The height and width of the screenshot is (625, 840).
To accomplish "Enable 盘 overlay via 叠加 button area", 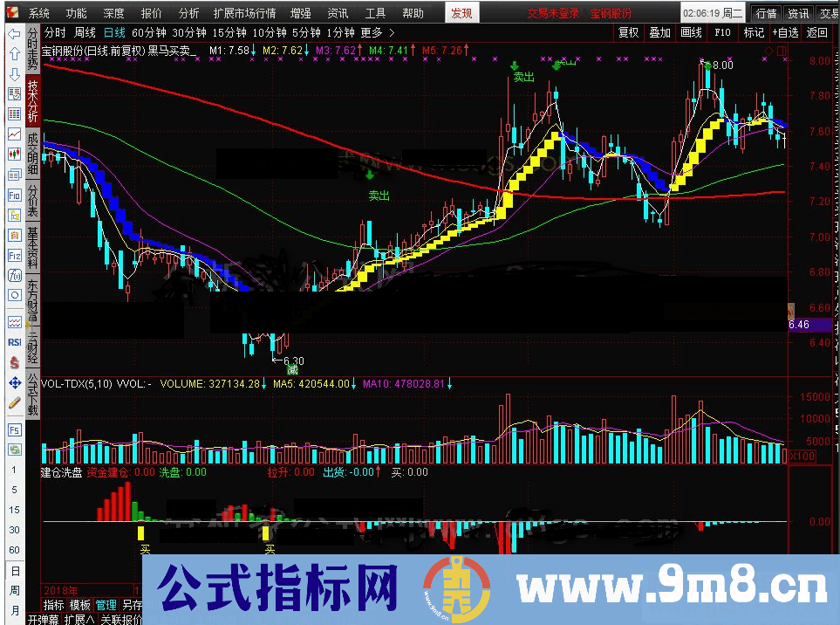I will point(660,31).
